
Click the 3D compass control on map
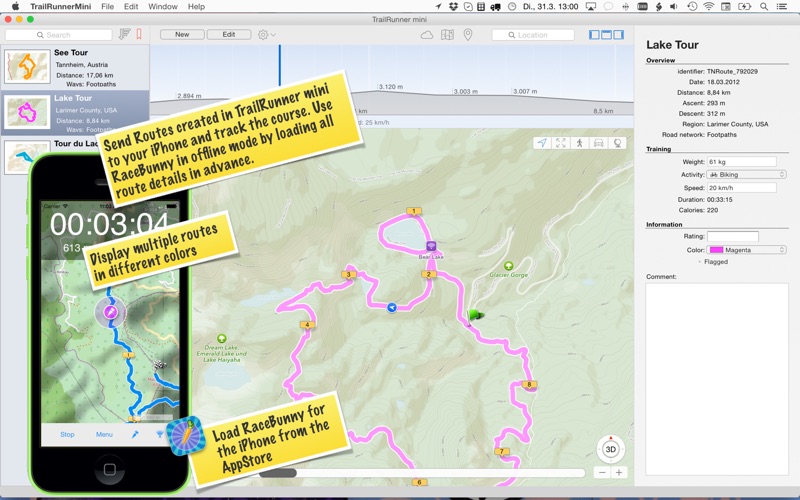click(x=611, y=449)
